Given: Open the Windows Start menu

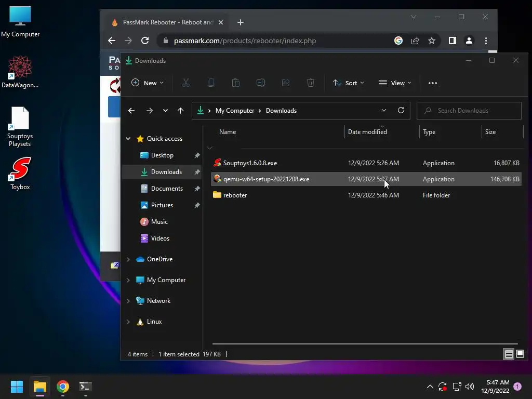Looking at the screenshot, I should pos(17,387).
